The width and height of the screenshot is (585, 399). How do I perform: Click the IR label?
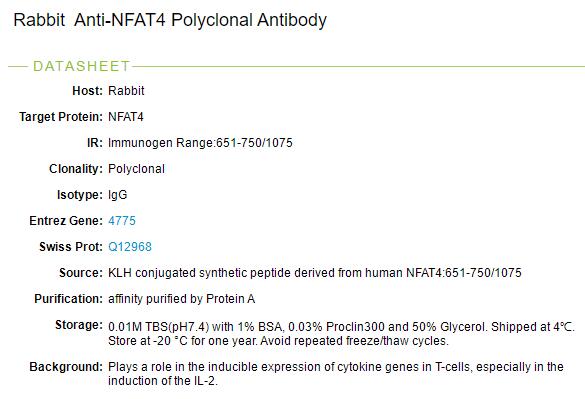tap(95, 143)
